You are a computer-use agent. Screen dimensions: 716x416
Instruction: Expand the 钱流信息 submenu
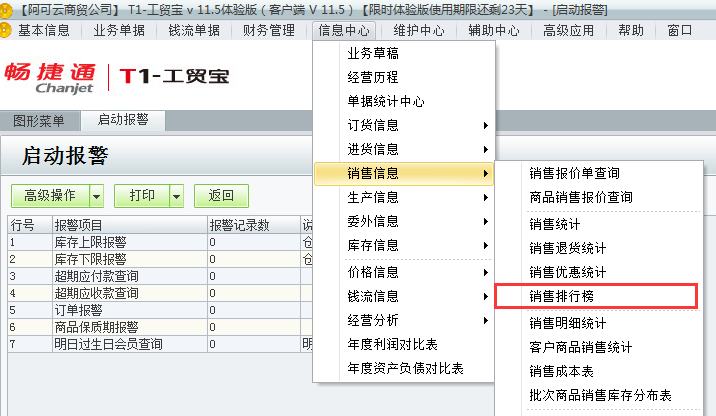coord(404,296)
